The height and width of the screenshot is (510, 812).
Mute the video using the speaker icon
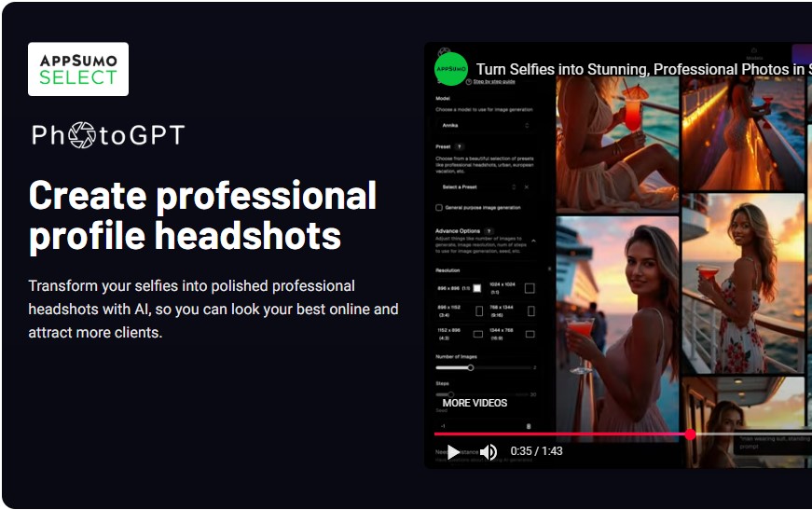(x=489, y=452)
